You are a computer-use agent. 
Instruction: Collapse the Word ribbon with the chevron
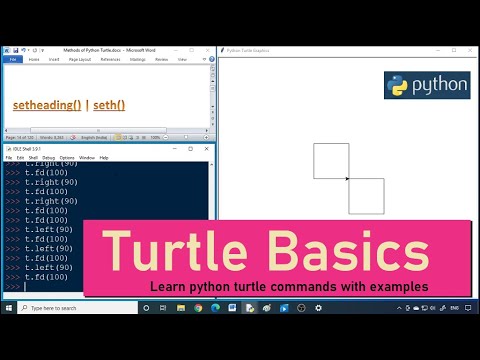[x=204, y=59]
